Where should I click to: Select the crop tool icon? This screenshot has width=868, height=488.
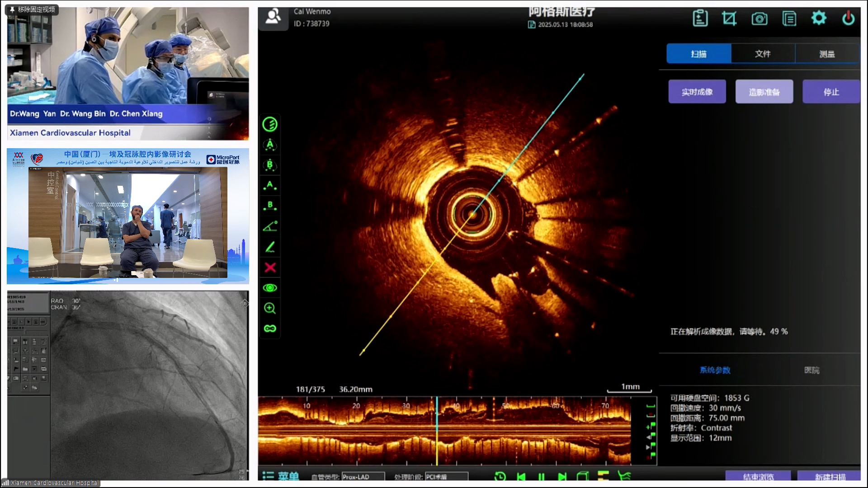coord(729,19)
